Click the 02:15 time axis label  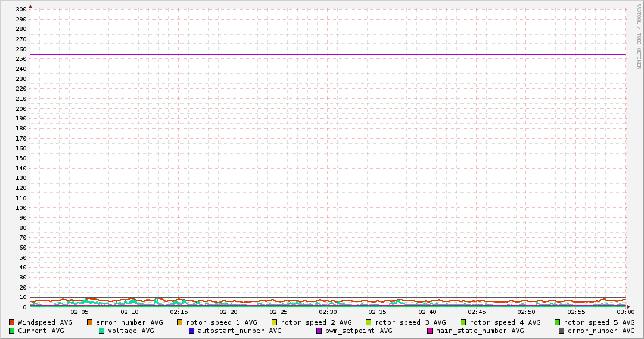coord(179,312)
